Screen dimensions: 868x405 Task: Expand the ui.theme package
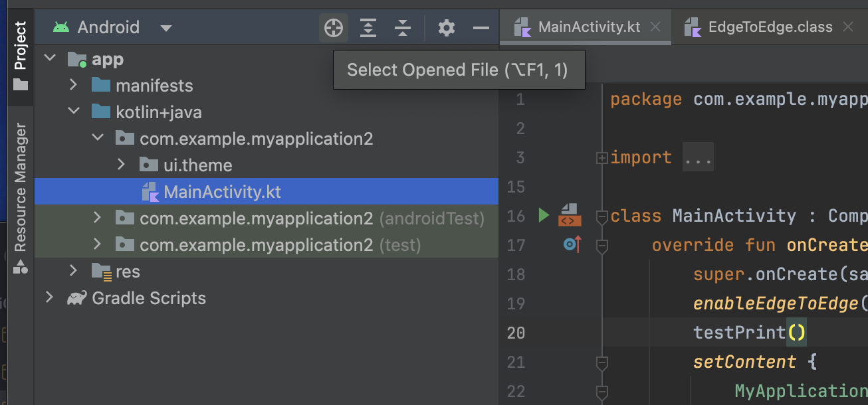click(x=122, y=165)
